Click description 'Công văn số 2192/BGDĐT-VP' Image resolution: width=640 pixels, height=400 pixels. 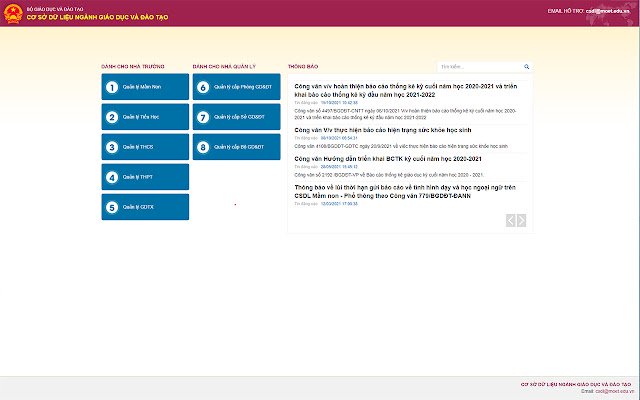pos(389,175)
